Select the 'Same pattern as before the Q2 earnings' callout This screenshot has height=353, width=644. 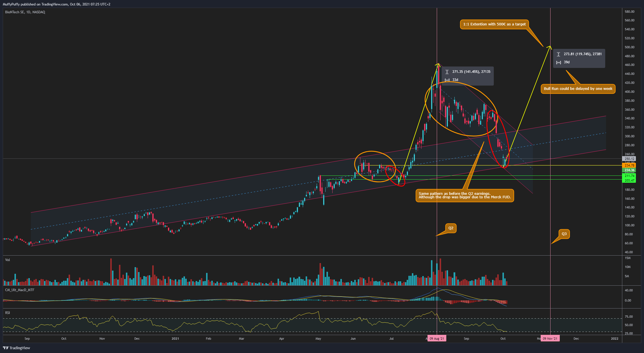(x=465, y=195)
